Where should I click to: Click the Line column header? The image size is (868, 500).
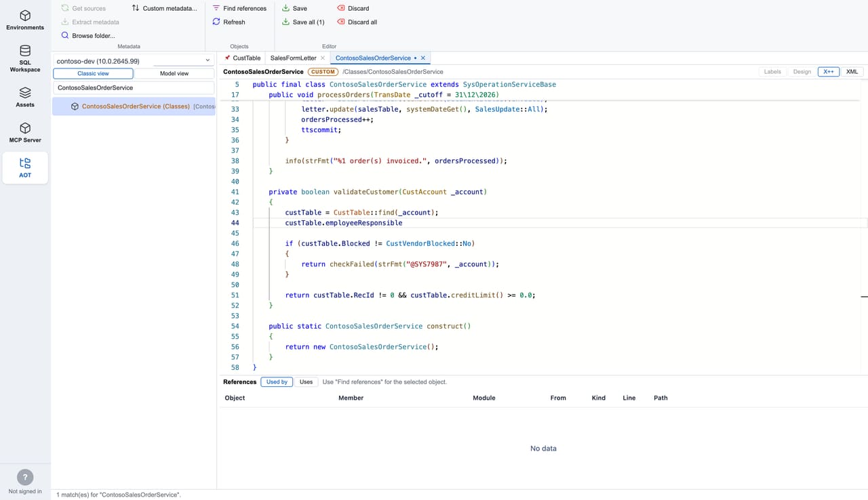pos(629,398)
